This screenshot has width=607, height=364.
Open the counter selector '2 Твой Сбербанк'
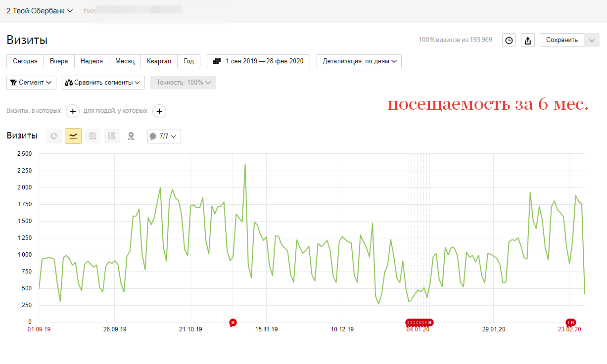(x=40, y=10)
